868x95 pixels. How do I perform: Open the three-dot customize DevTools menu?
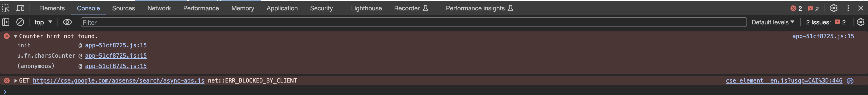pyautogui.click(x=848, y=8)
